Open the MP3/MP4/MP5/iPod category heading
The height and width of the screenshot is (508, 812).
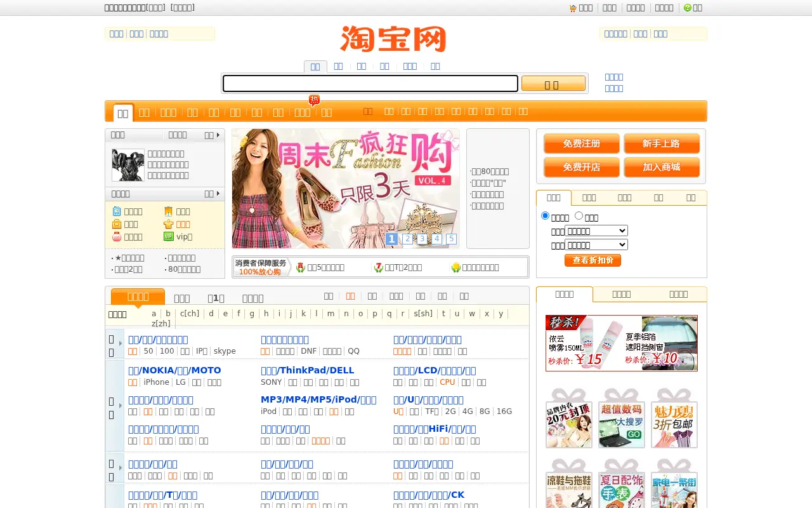pyautogui.click(x=318, y=399)
